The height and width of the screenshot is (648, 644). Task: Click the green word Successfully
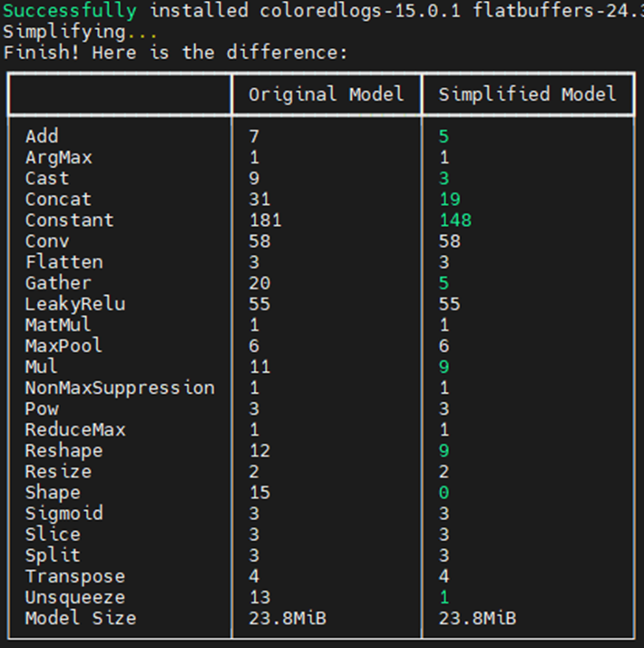70,11
